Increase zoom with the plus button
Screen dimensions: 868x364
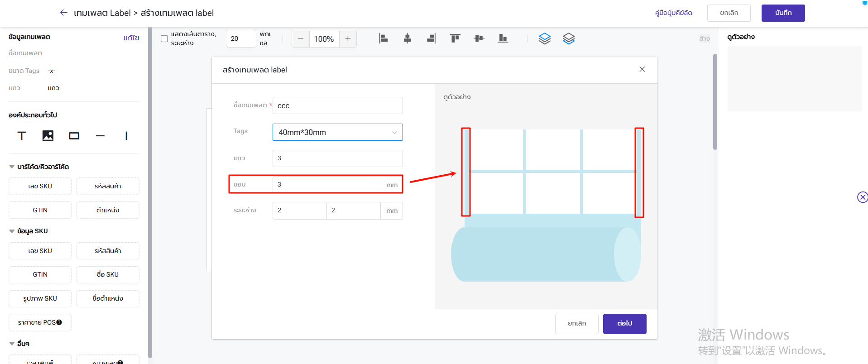tap(348, 38)
